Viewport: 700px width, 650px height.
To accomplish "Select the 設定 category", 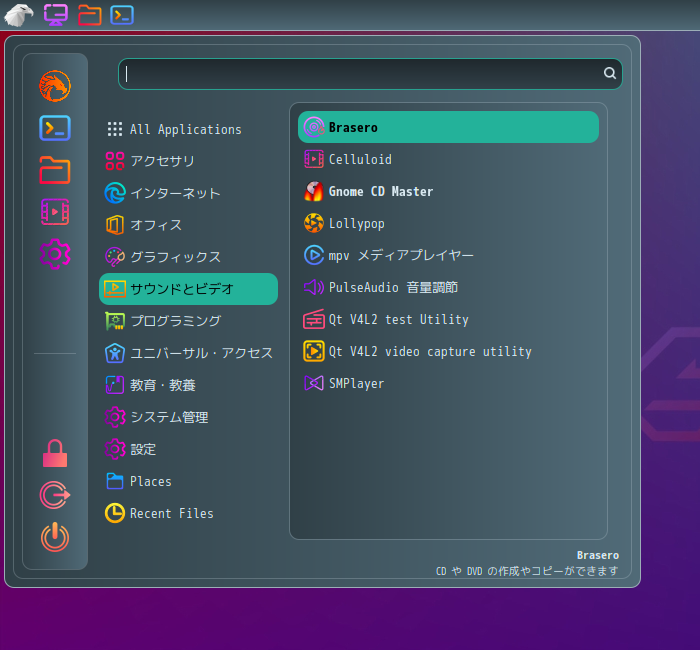I will click(188, 449).
